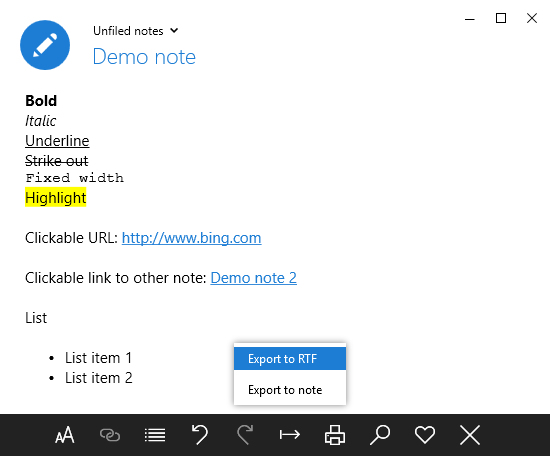Open the font formatting AA tool
This screenshot has width=550, height=456.
(x=65, y=435)
